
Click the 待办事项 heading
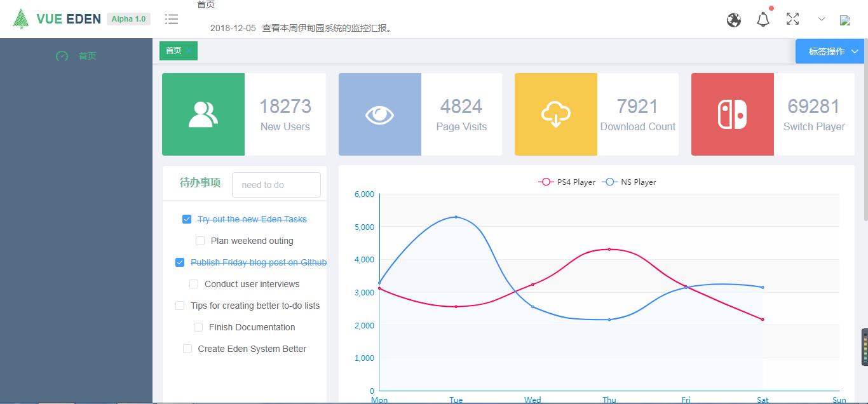click(x=200, y=183)
